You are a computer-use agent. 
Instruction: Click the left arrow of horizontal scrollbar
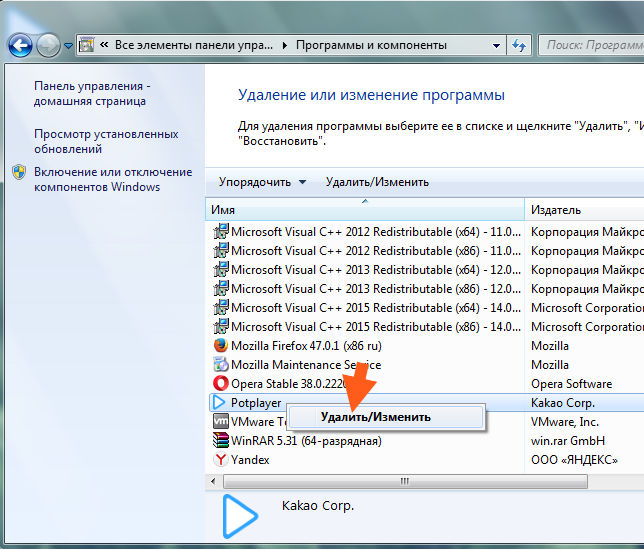(x=213, y=481)
